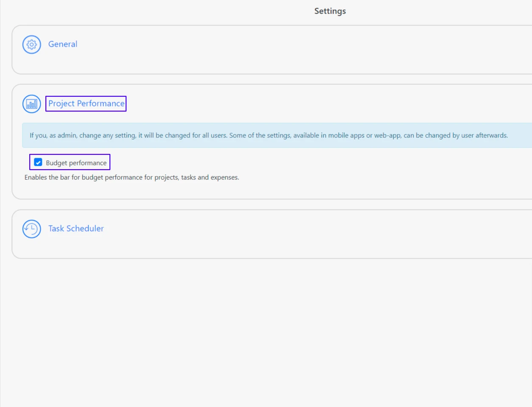532x407 pixels.
Task: Click the Task Scheduler clock icon
Action: click(x=31, y=229)
